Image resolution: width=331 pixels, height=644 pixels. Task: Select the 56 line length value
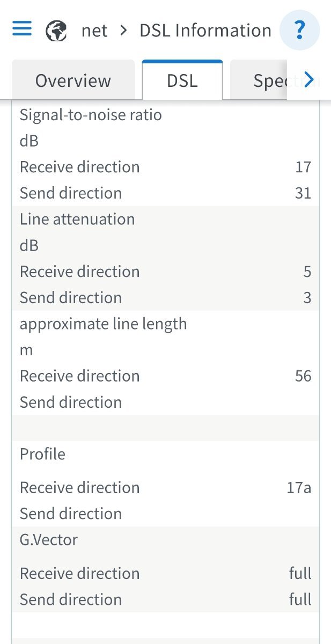303,376
